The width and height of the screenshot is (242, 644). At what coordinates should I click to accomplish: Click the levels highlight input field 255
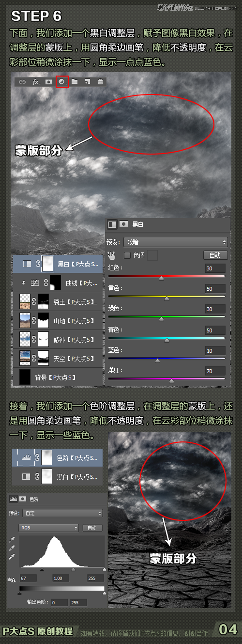point(95,579)
